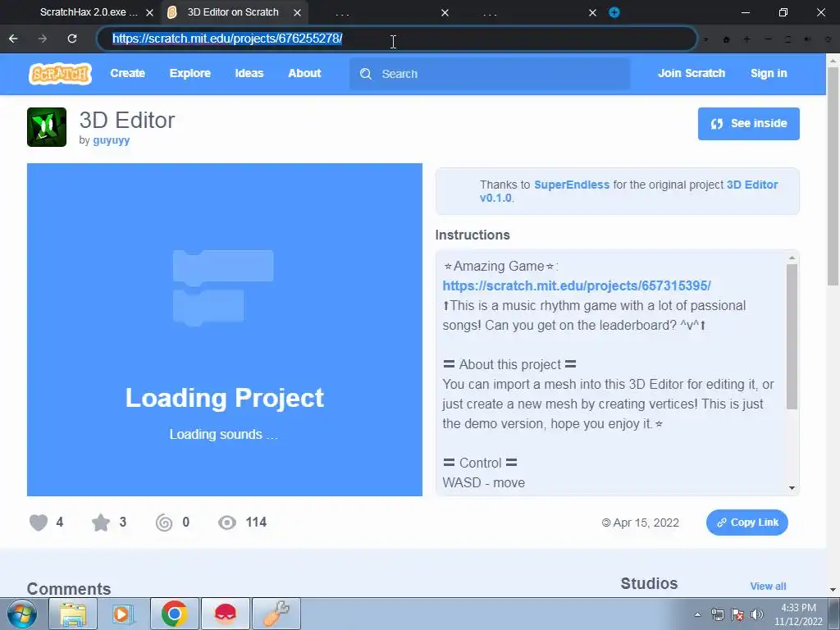Click the Loading Project player area
This screenshot has height=630, width=840.
pos(225,330)
